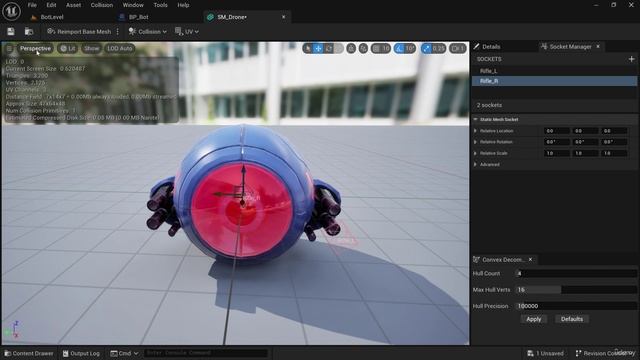Switch to BotLevel tab
This screenshot has width=640, height=360.
point(52,17)
